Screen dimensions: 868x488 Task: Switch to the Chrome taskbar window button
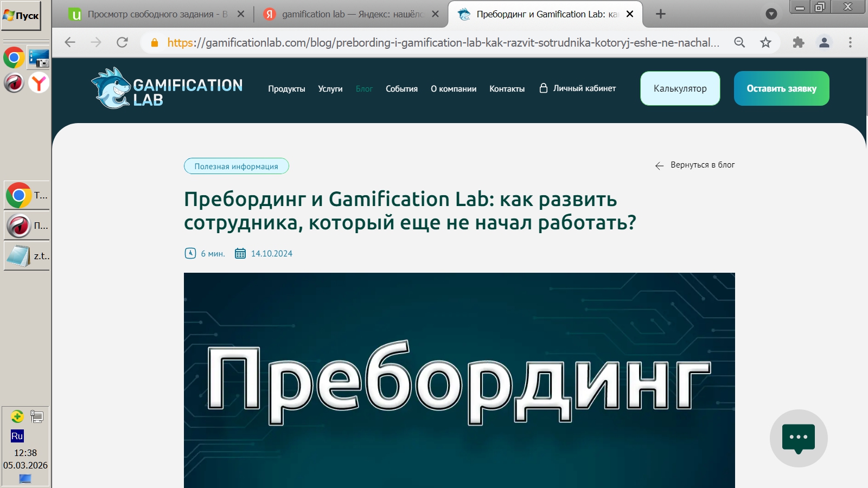[27, 195]
